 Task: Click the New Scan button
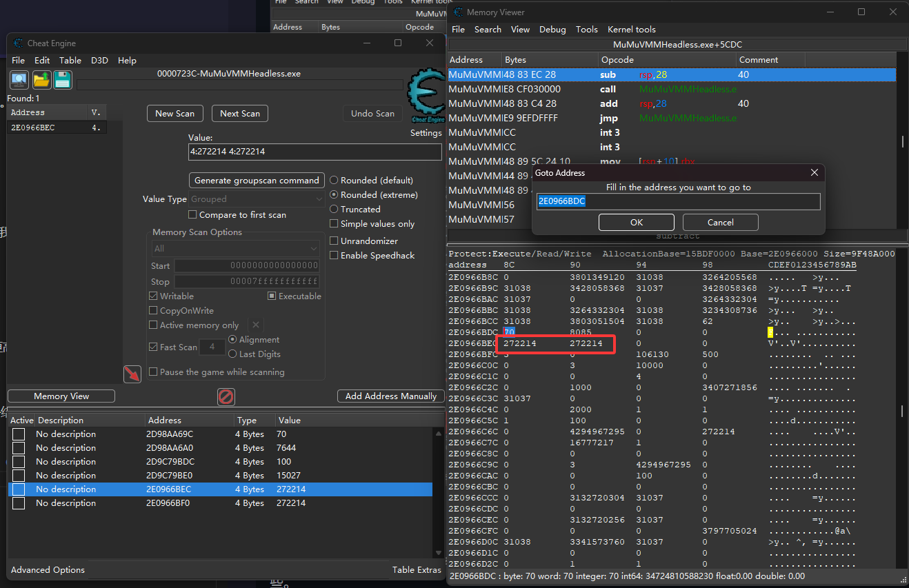[175, 114]
